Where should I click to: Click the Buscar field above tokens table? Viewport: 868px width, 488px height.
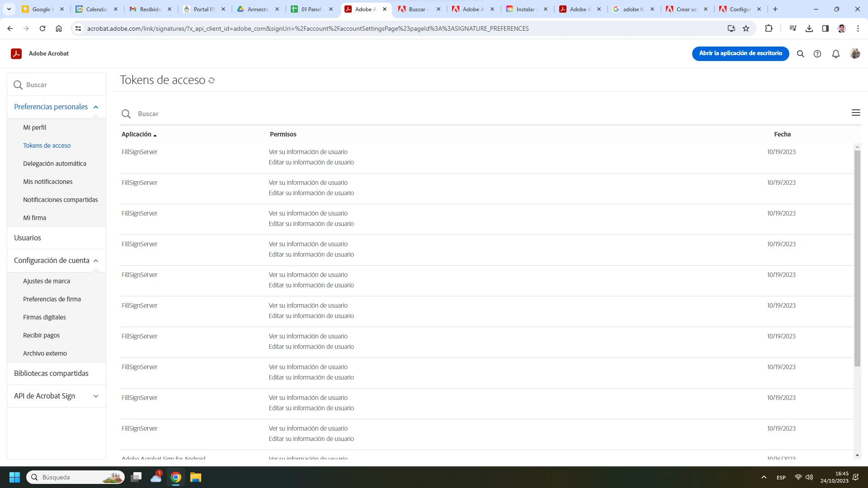pyautogui.click(x=271, y=114)
